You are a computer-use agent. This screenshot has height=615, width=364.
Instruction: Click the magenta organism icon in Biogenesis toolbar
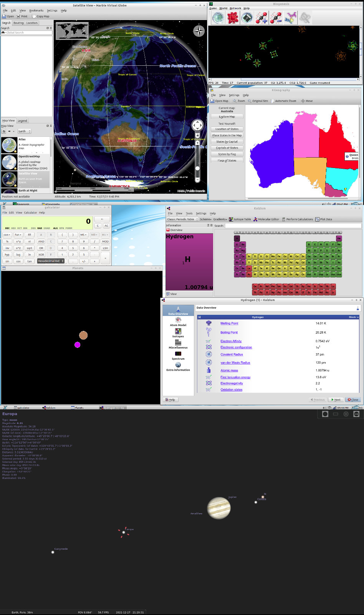(x=290, y=18)
